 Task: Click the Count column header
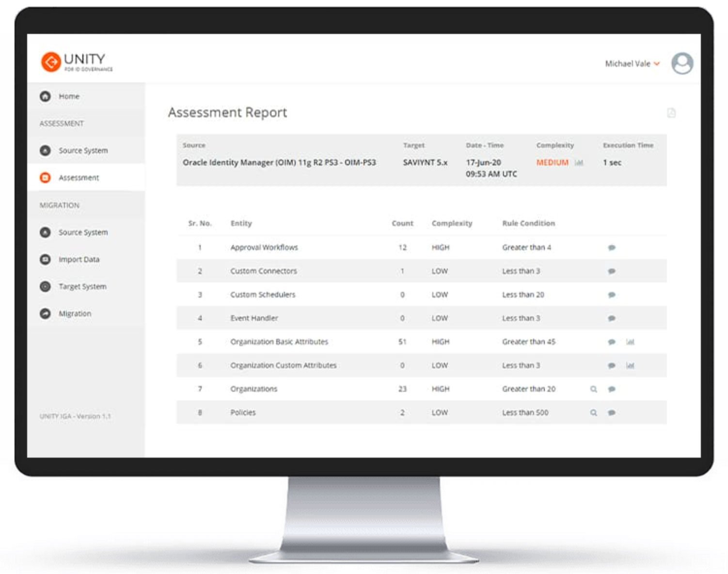(402, 223)
